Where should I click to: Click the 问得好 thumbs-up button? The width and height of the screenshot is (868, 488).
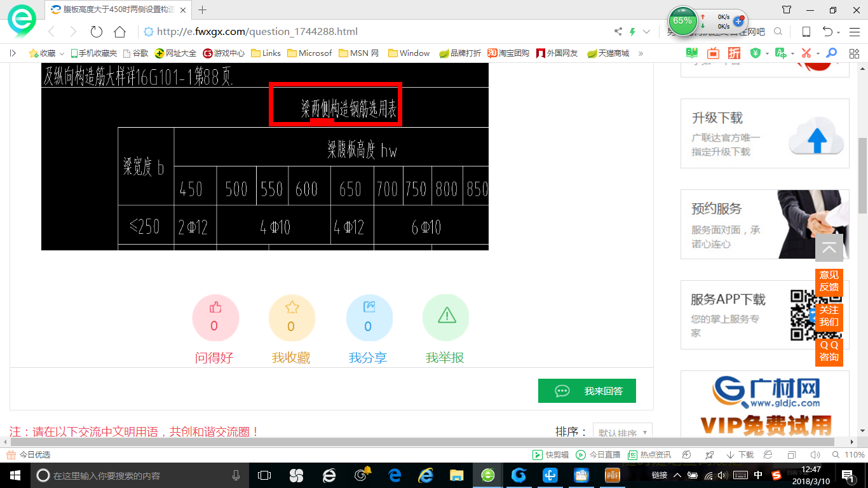pos(215,318)
